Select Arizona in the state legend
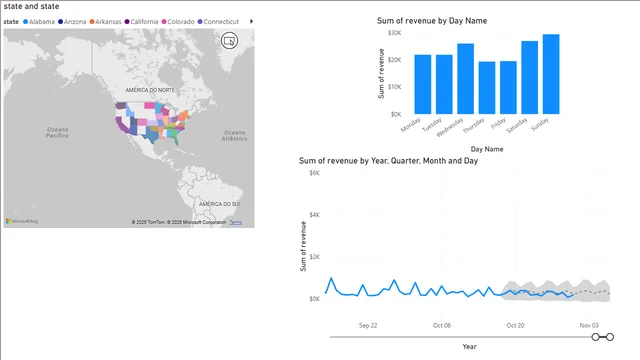This screenshot has width=640, height=360. tap(72, 22)
